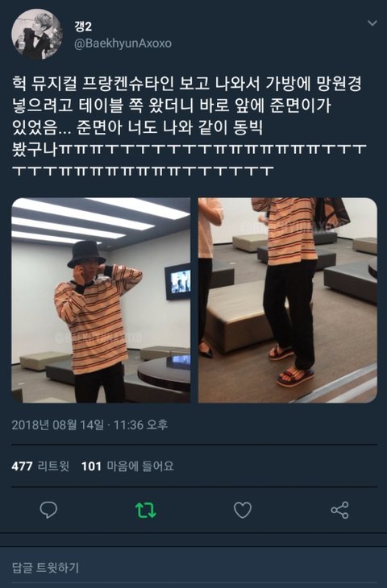Tap the 11:36 오후 time label
This screenshot has height=588, width=387.
point(140,424)
